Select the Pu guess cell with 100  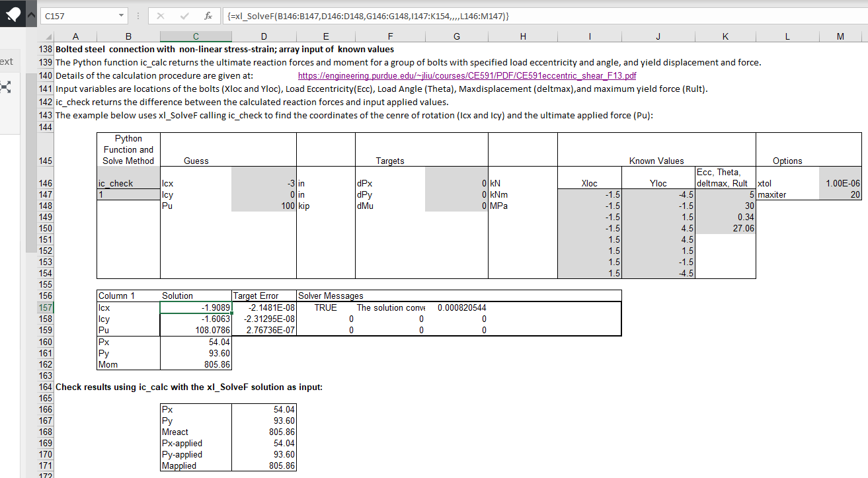tap(264, 206)
